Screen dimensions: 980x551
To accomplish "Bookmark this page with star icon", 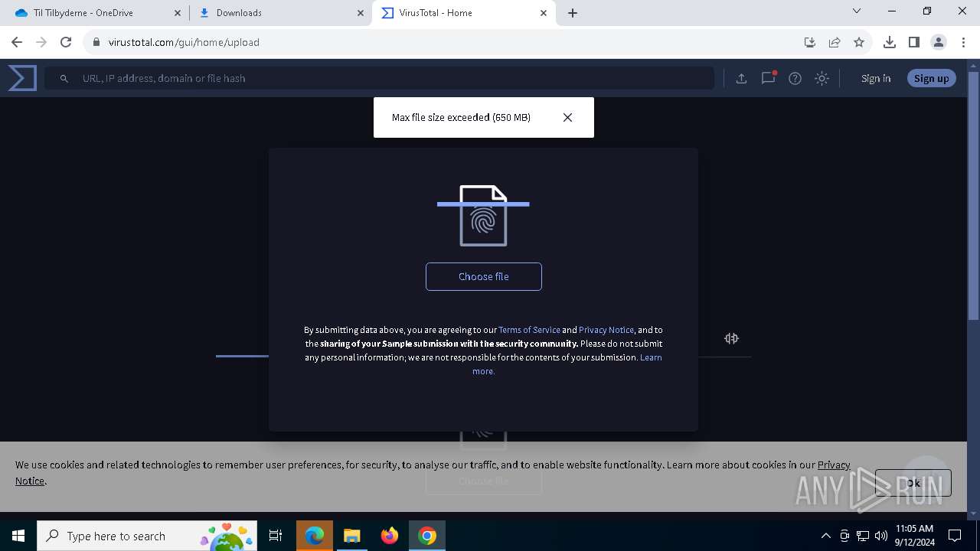I will click(x=859, y=42).
